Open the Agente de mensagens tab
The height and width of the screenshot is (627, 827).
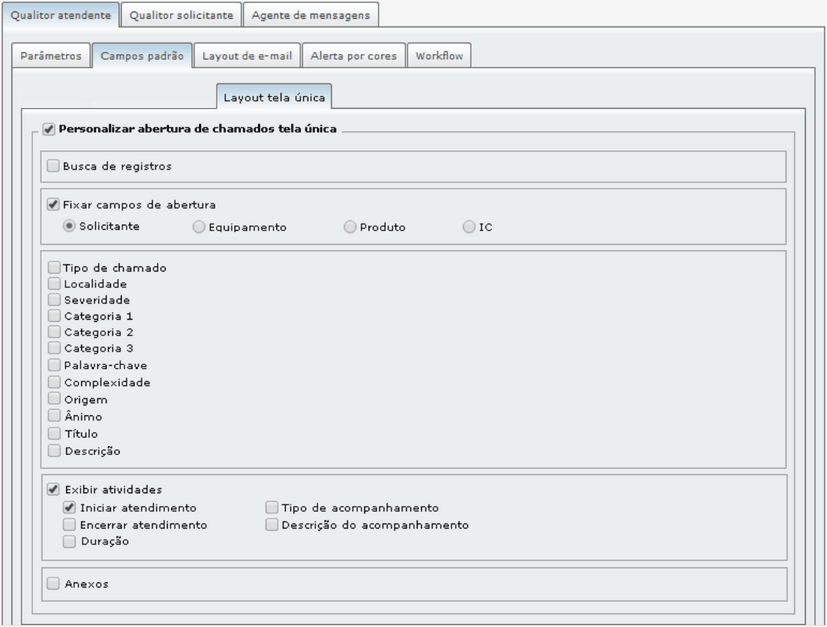[x=311, y=15]
